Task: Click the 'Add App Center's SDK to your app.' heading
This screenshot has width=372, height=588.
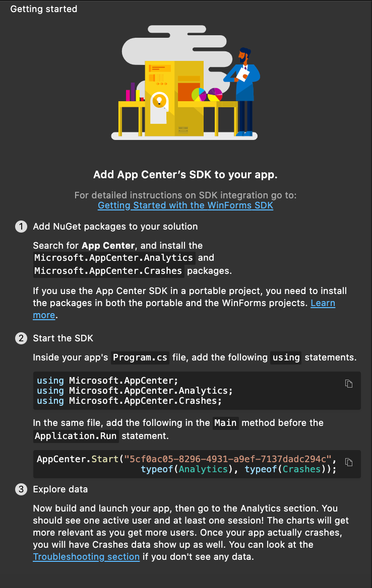Action: [x=185, y=175]
